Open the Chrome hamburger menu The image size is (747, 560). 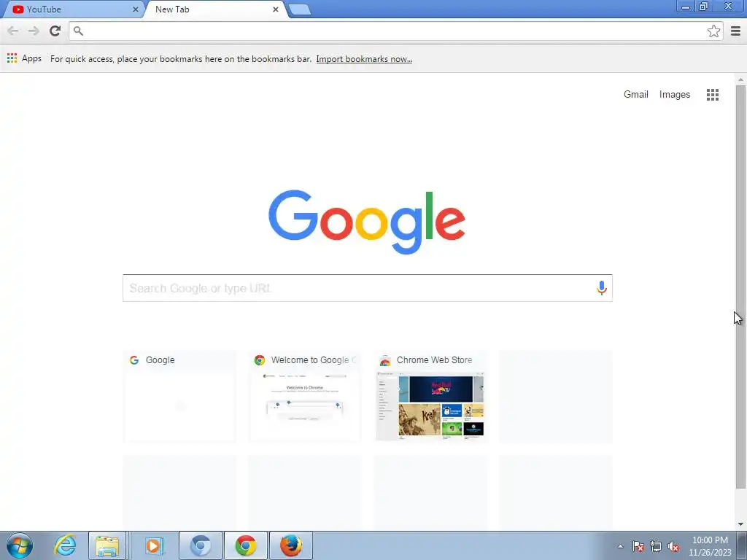click(x=735, y=31)
